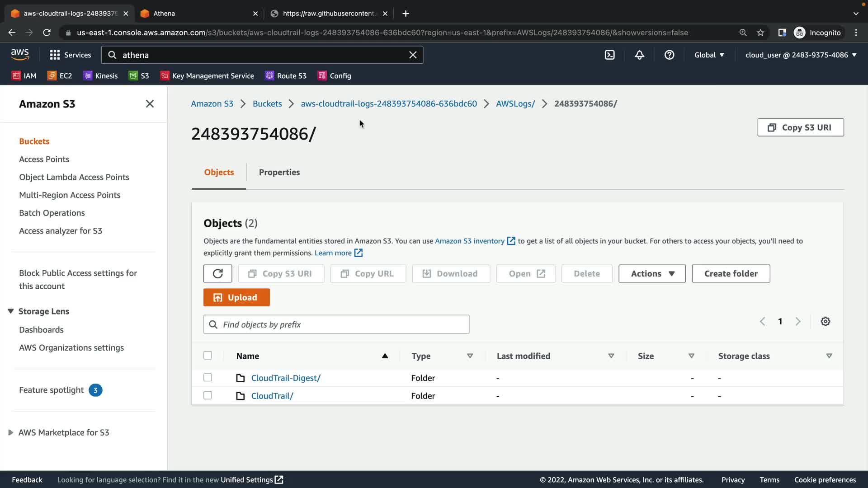This screenshot has height=488, width=868.
Task: Open table preferences gear icon
Action: pos(825,321)
